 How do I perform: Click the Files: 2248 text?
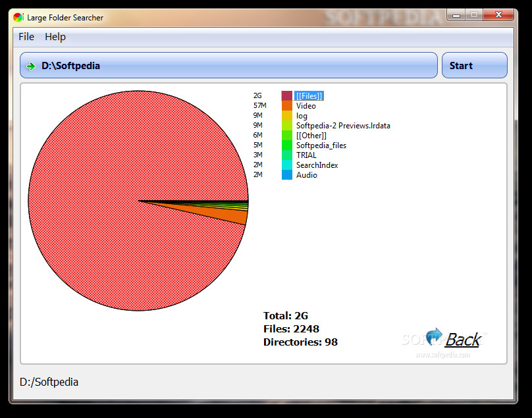[291, 328]
